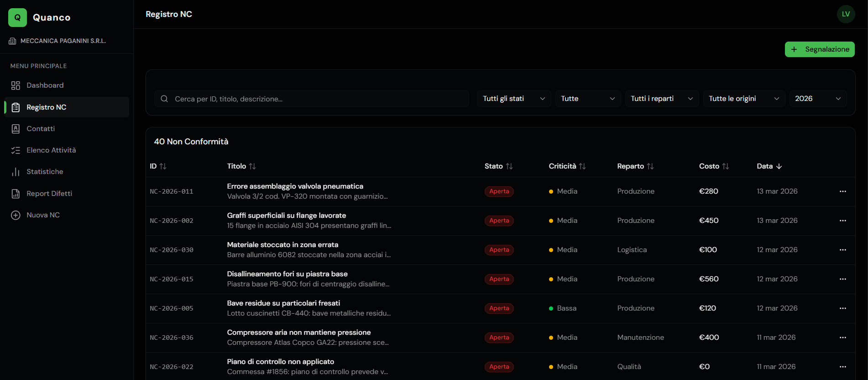Go to Dashboard menu item

point(67,85)
